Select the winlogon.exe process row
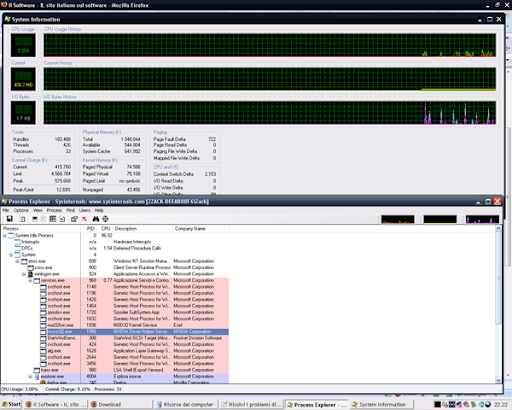 pyautogui.click(x=115, y=274)
